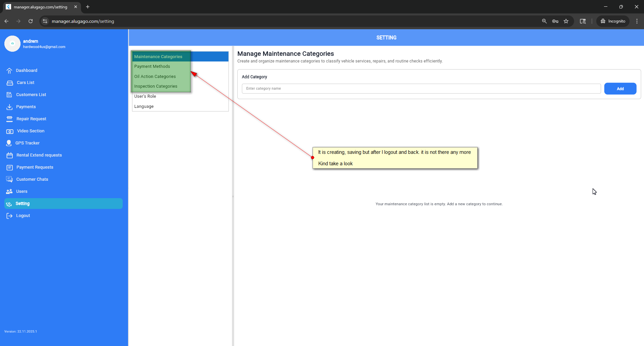Click the Payments download icon

pos(9,107)
